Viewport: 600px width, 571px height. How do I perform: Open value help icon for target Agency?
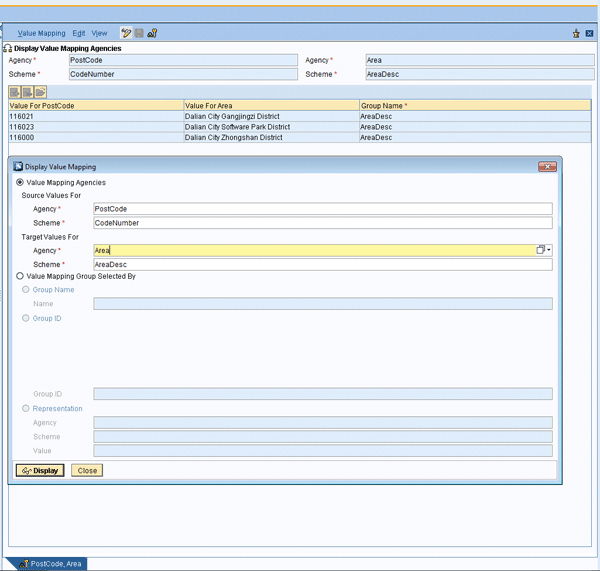[x=540, y=250]
